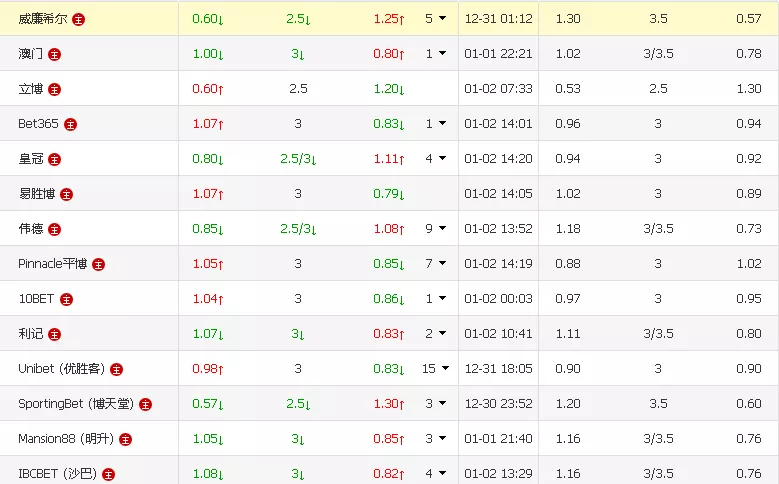
Task: Open the 立博 bookmaker link
Action: click(x=31, y=89)
